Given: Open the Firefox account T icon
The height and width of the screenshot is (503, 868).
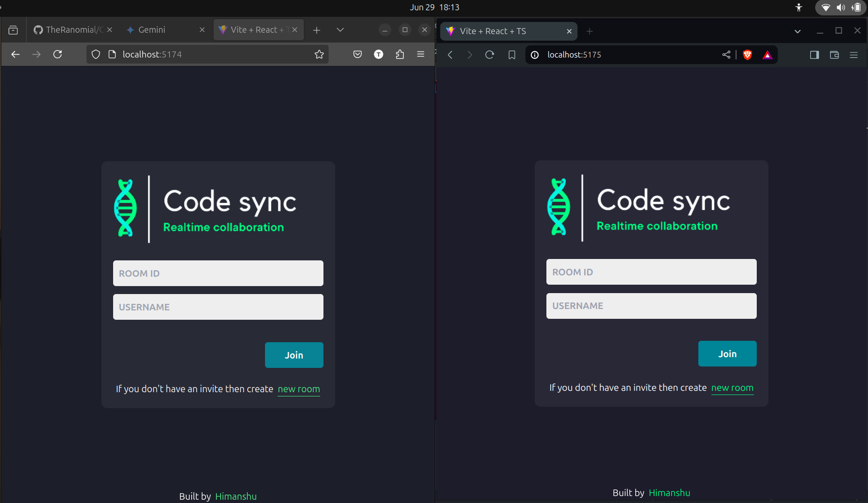Looking at the screenshot, I should 379,55.
